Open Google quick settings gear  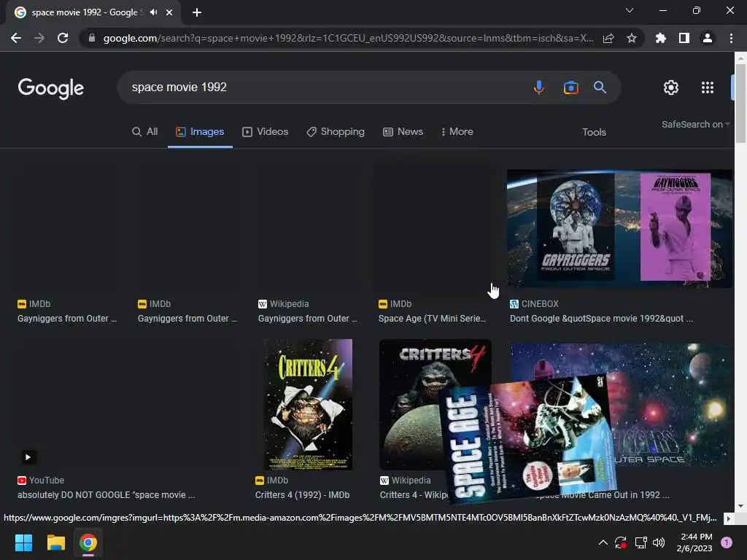coord(671,87)
